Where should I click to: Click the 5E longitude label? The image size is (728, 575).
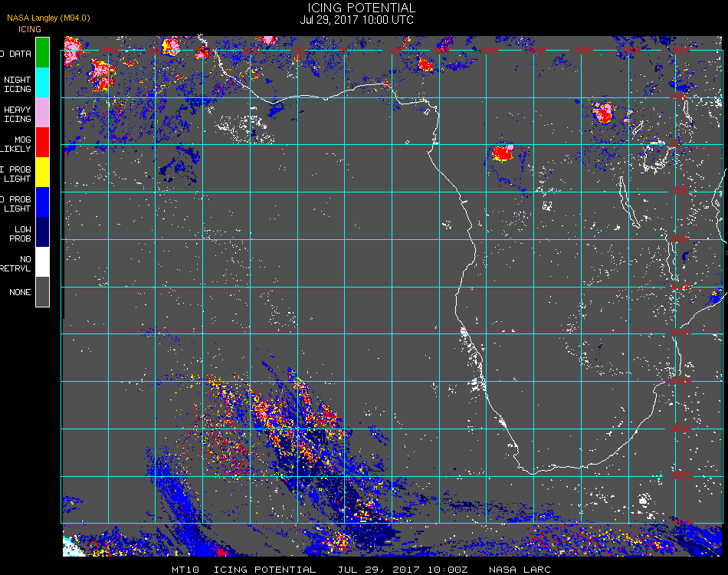tap(397, 50)
